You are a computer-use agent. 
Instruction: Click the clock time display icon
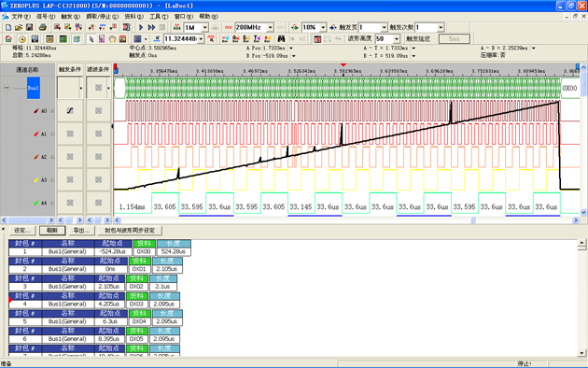(x=22, y=39)
